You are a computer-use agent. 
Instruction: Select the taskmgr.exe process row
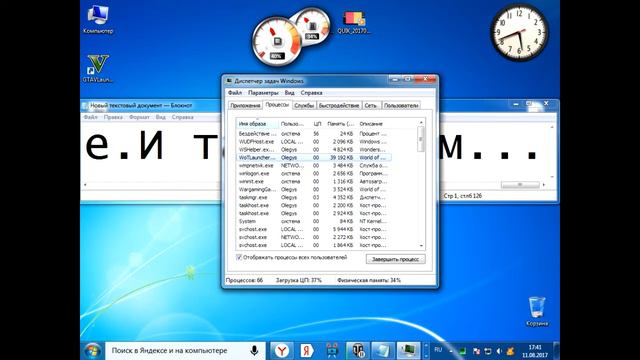click(x=313, y=198)
